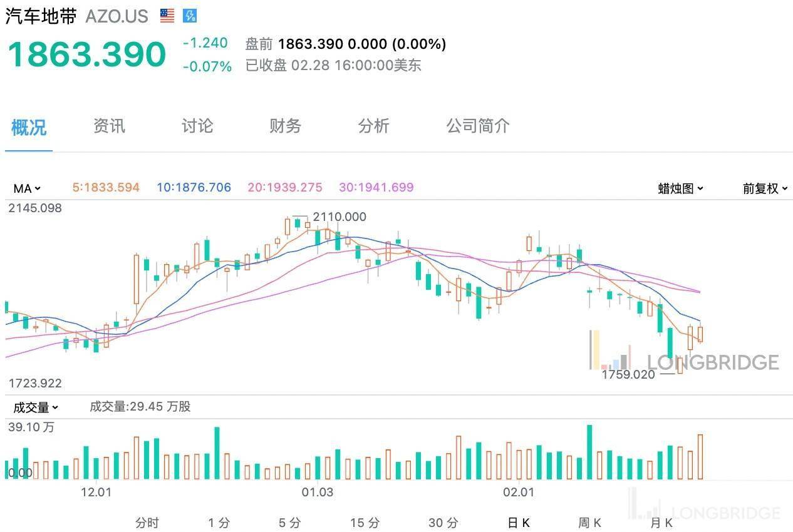Image resolution: width=793 pixels, height=532 pixels.
Task: Toggle the MA20 line via its pink label
Action: click(284, 188)
